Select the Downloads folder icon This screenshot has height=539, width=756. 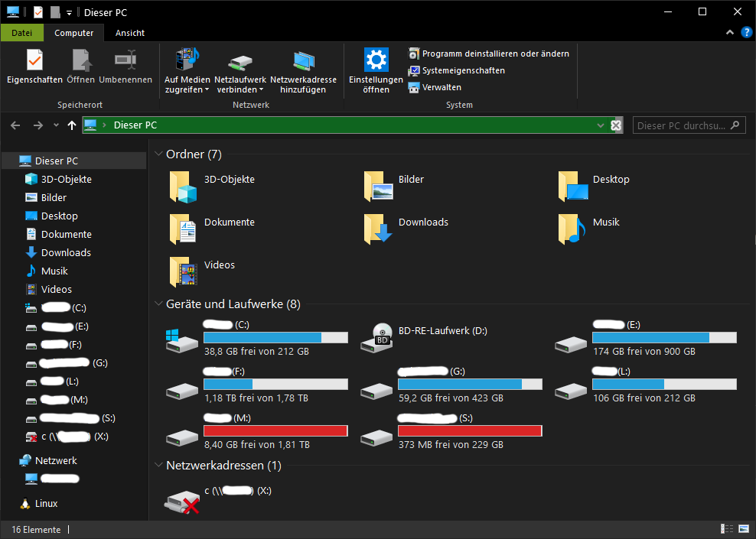[378, 230]
